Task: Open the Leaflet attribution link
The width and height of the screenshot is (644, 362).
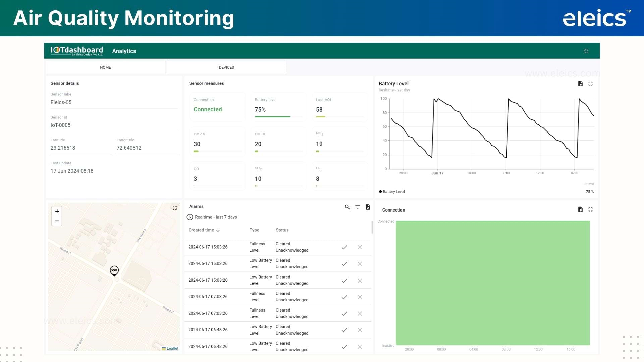Action: point(172,348)
